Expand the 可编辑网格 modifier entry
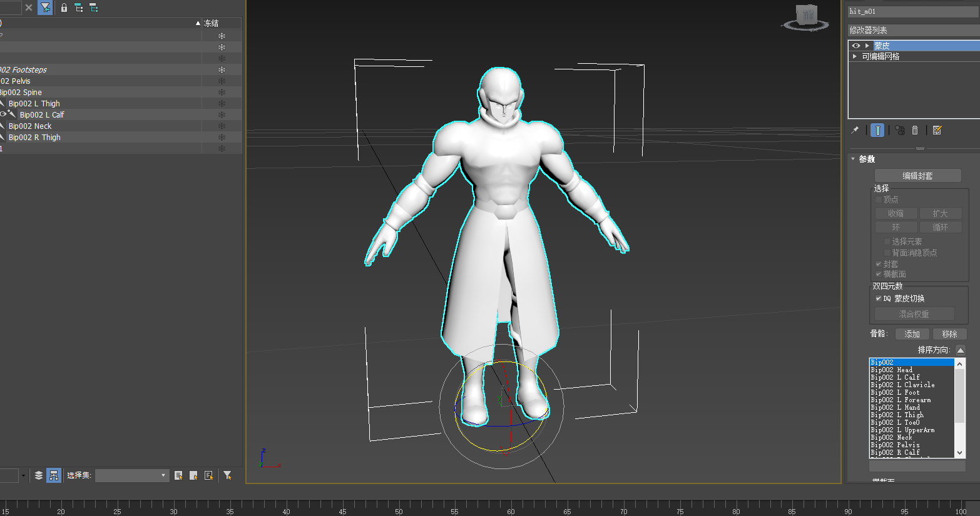 click(855, 56)
